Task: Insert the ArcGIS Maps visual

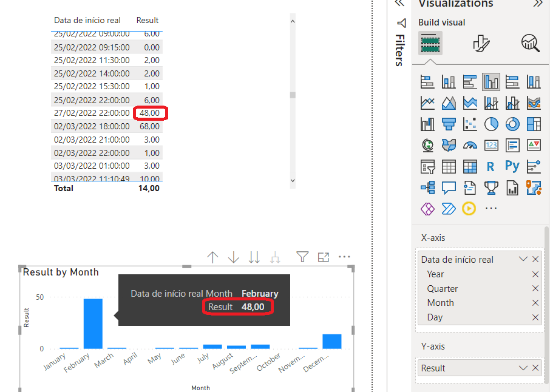Action: [534, 188]
